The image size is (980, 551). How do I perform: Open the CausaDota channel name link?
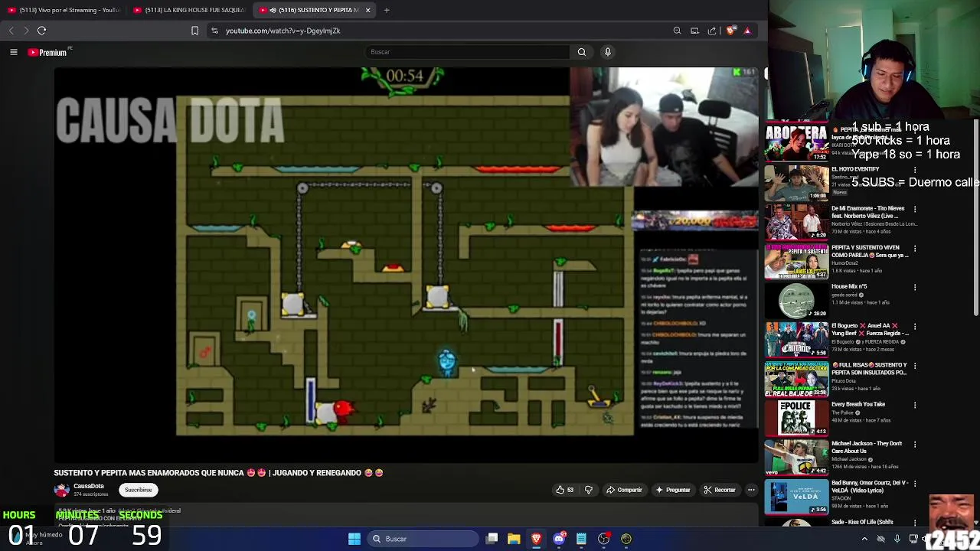point(89,487)
